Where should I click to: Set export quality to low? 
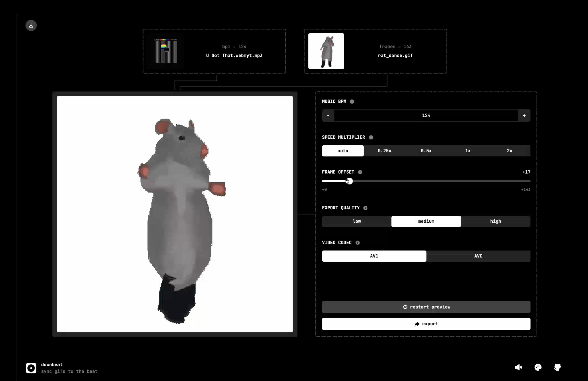tap(357, 221)
